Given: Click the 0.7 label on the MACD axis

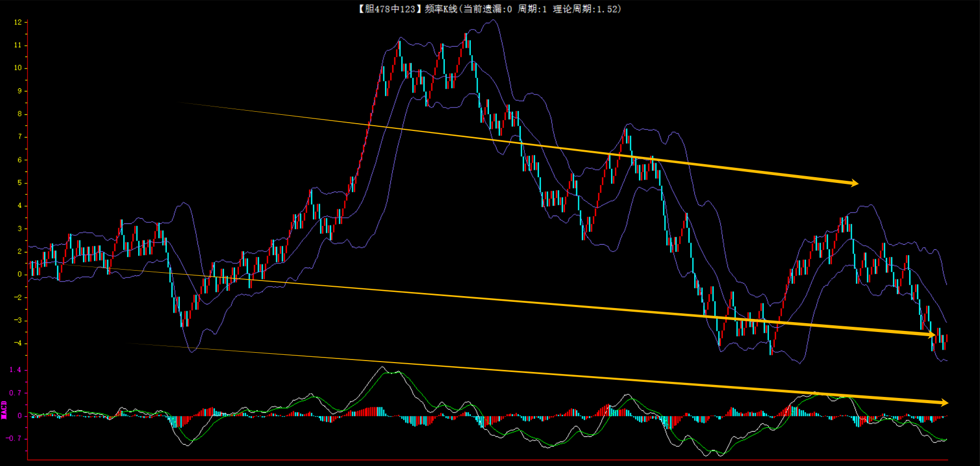Looking at the screenshot, I should click(x=16, y=393).
